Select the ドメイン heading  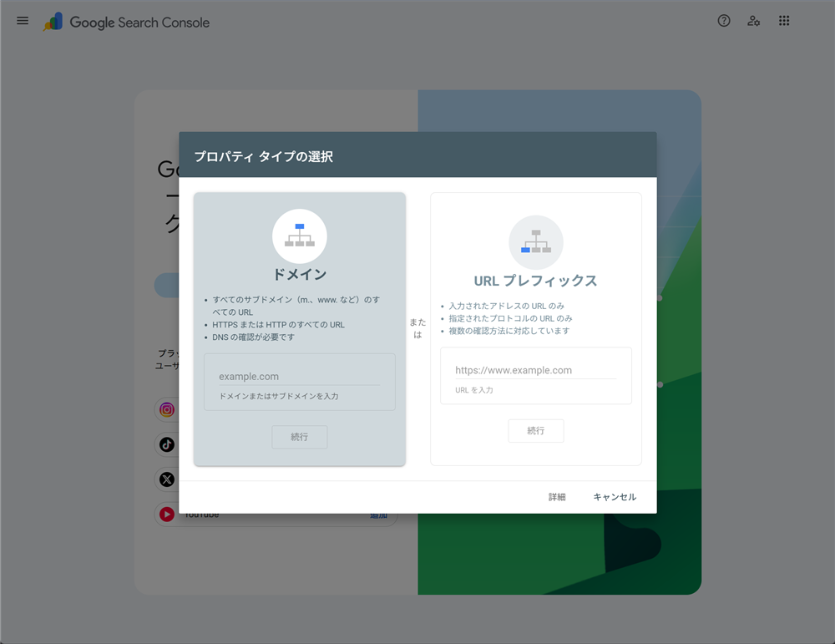tap(300, 274)
